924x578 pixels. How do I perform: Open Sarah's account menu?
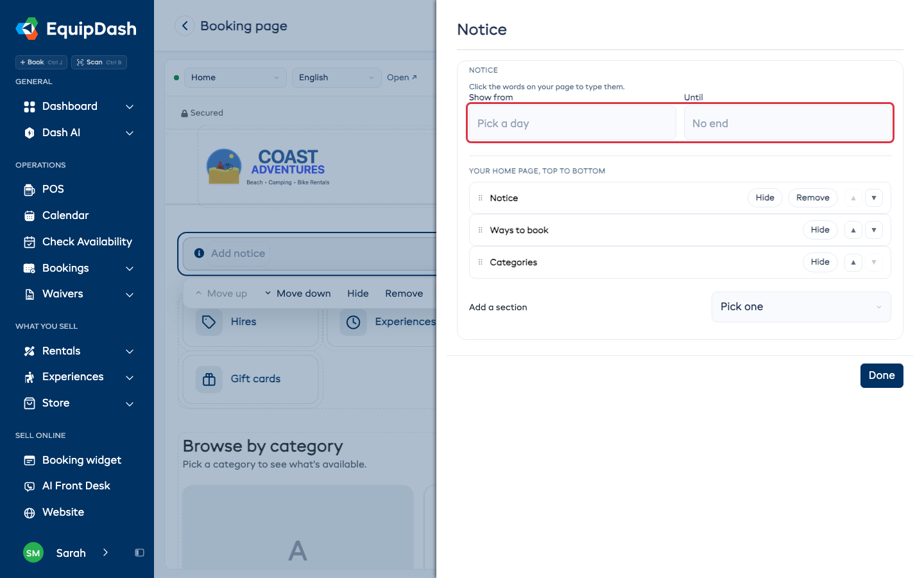(66, 553)
